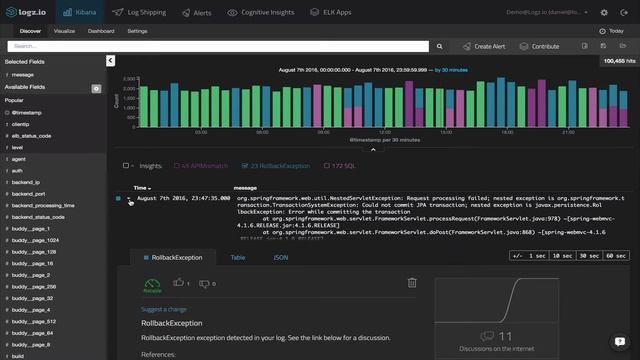640x360 pixels.
Task: Open the Table tab of log entry
Action: point(238,258)
